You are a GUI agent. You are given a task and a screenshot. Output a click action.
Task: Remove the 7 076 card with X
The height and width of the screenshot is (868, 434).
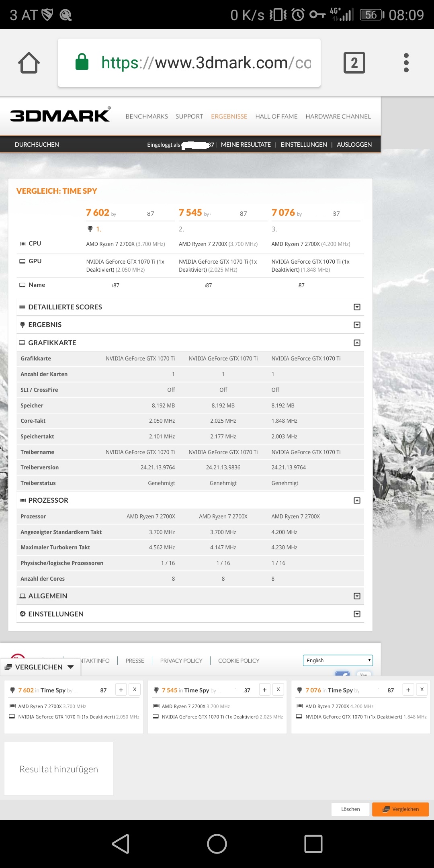point(422,690)
